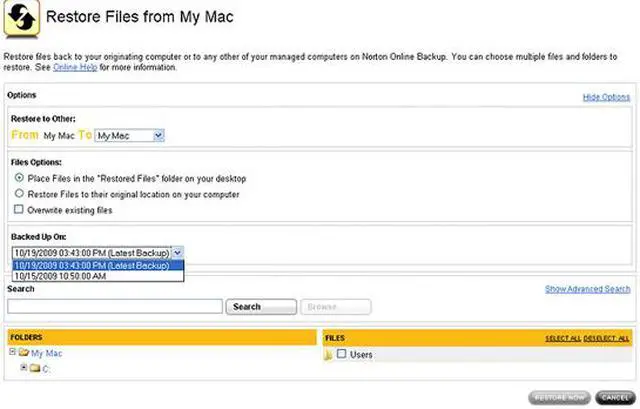
Task: Click the FOLDERS panel header
Action: [x=162, y=337]
